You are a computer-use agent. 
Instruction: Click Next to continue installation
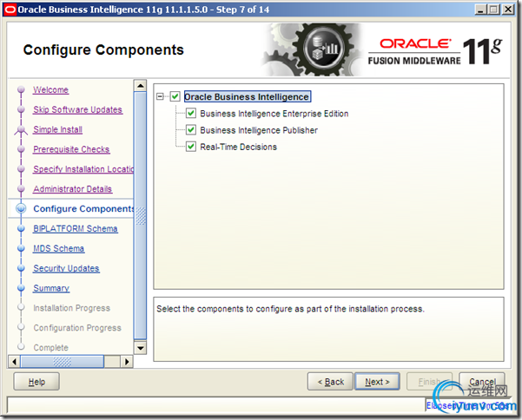(x=377, y=382)
